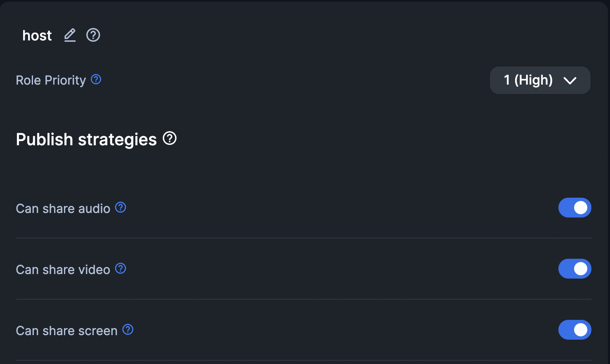The width and height of the screenshot is (610, 364).
Task: Select the host role name text
Action: [37, 35]
